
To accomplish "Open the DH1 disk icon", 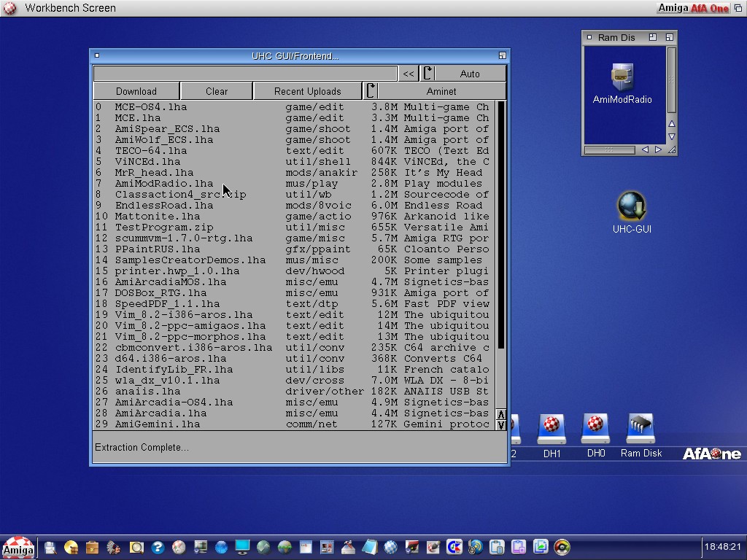I will (551, 429).
